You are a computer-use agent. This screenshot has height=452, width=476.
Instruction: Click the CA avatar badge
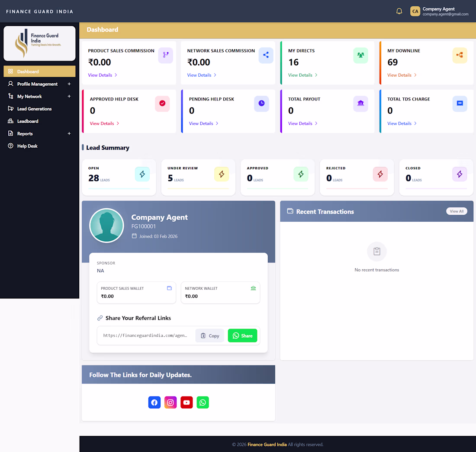(x=415, y=11)
